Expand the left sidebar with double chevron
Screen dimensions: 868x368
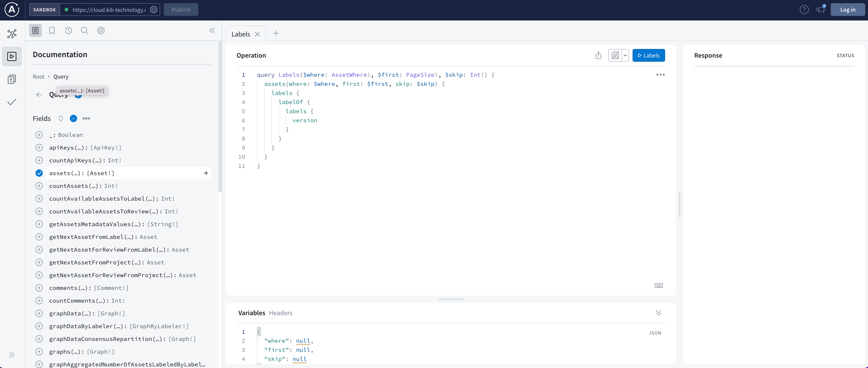point(12,355)
